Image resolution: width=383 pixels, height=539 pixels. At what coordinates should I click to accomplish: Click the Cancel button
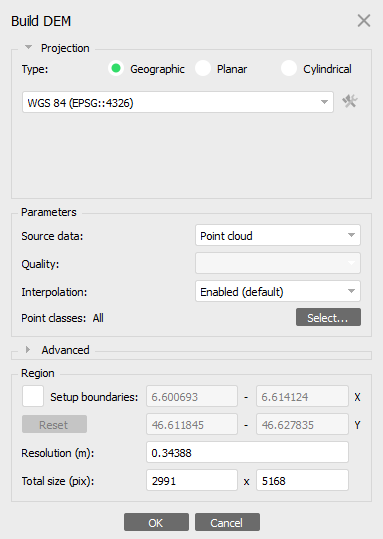click(227, 522)
